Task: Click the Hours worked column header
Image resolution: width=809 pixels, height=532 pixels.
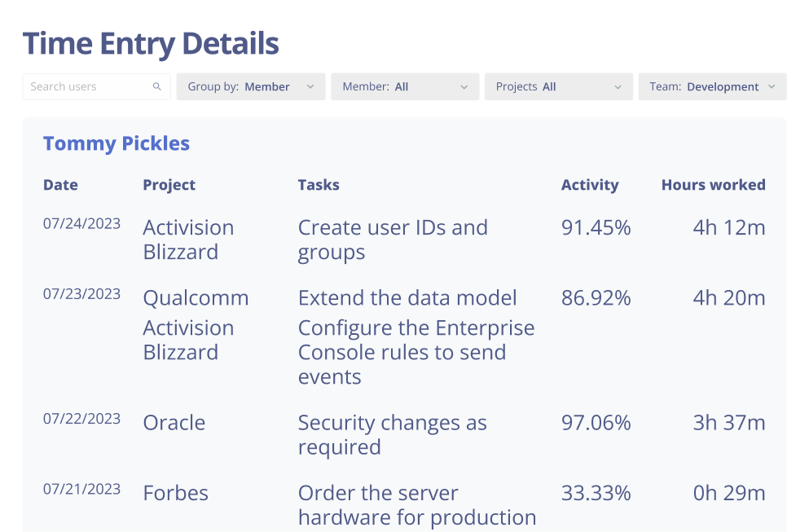Action: pos(713,185)
